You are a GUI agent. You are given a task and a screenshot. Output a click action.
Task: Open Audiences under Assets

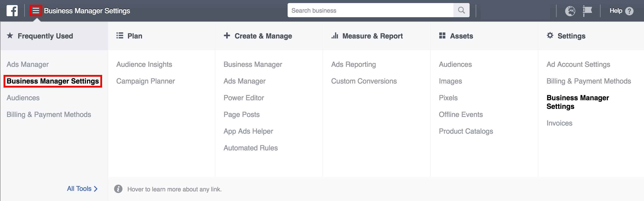[x=455, y=65]
